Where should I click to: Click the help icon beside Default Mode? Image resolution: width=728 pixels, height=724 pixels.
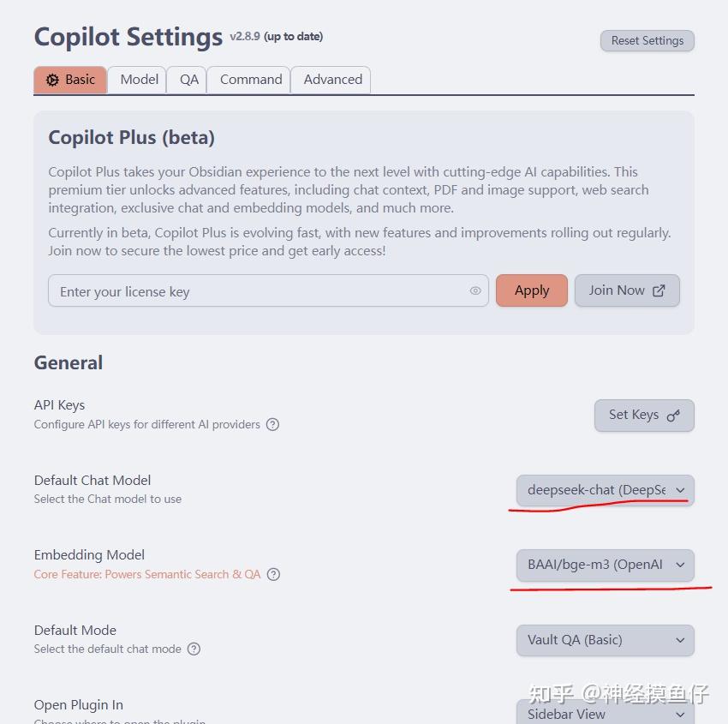[194, 649]
